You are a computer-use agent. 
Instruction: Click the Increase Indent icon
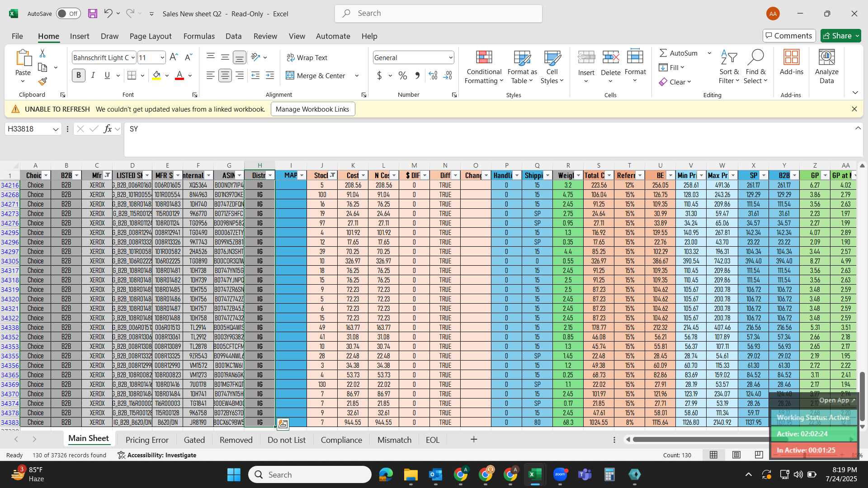tap(270, 75)
